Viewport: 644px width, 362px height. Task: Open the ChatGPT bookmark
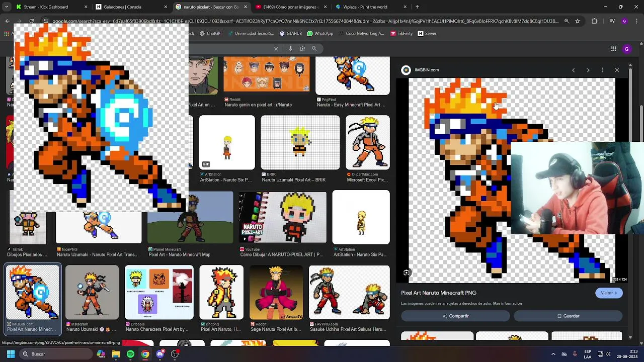point(210,34)
